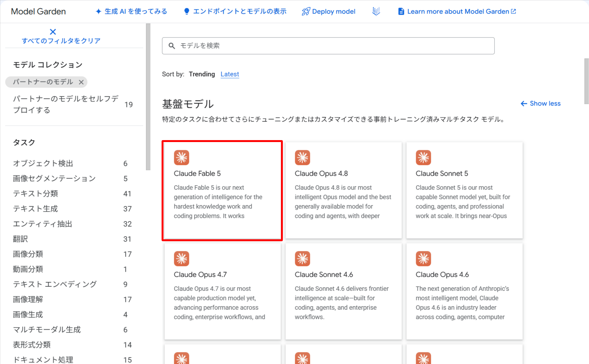The height and width of the screenshot is (364, 589).
Task: Sort models by Latest
Action: [x=230, y=74]
